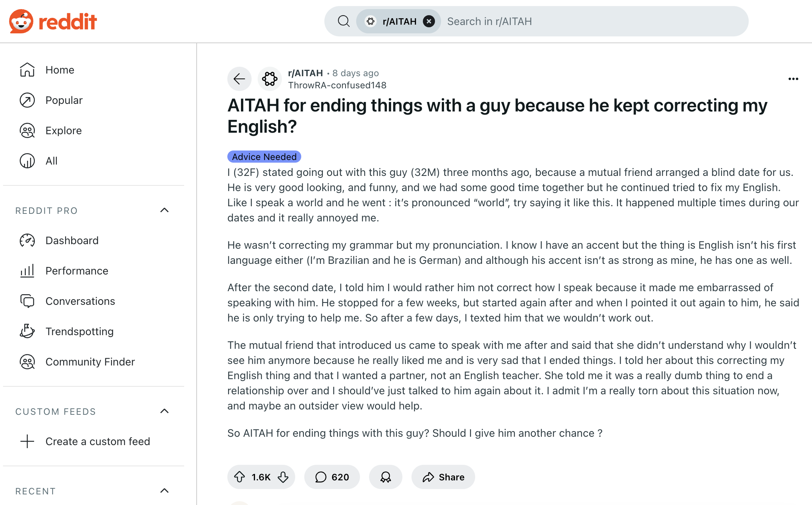Open the 620 comments
The image size is (812, 505).
332,477
